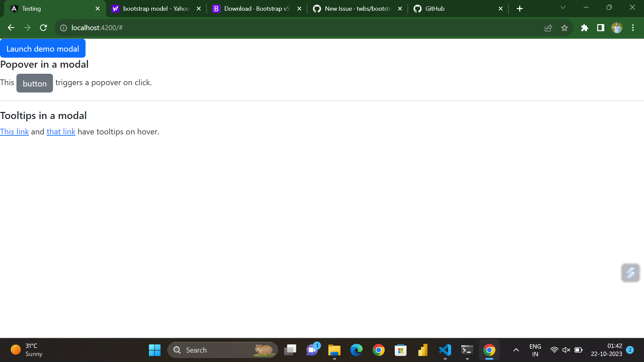The height and width of the screenshot is (362, 644).
Task: Unmute the system volume in the taskbar
Action: pyautogui.click(x=566, y=350)
